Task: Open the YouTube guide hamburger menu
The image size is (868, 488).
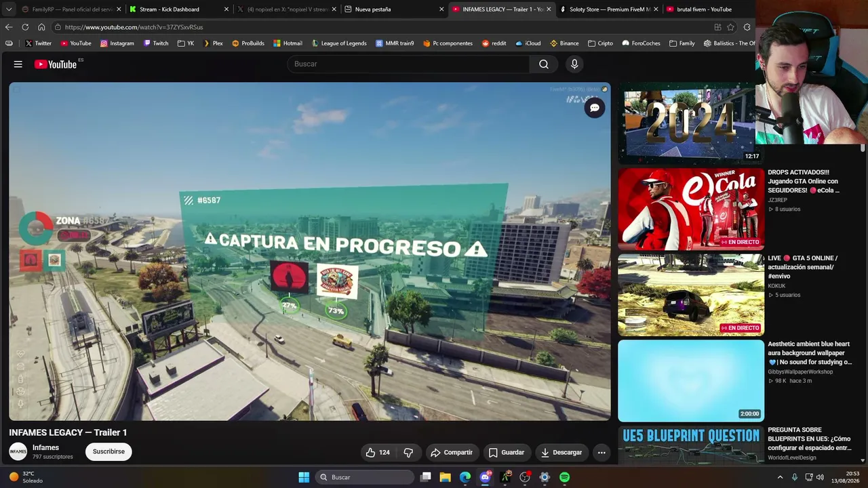Action: (x=18, y=64)
